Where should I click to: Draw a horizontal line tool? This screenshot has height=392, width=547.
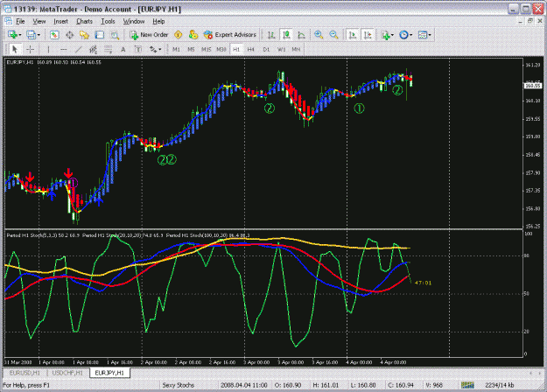[63, 50]
